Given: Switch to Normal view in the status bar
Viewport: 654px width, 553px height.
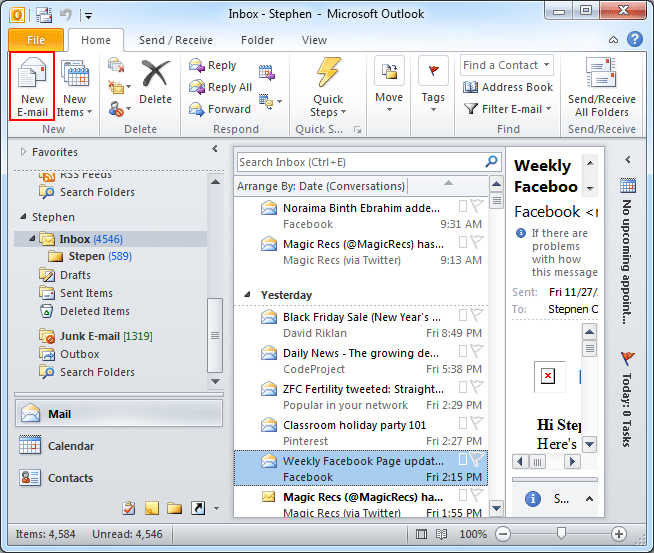Looking at the screenshot, I should click(422, 534).
